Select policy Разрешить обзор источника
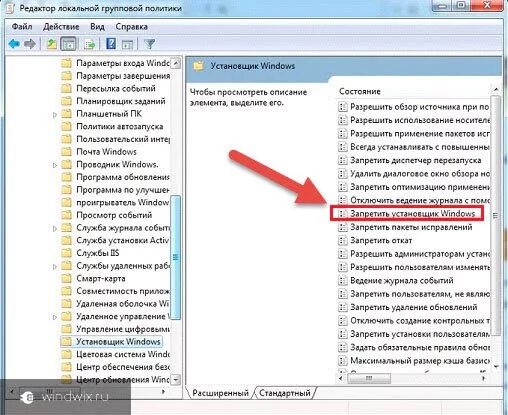This screenshot has height=415, width=508. pyautogui.click(x=414, y=107)
